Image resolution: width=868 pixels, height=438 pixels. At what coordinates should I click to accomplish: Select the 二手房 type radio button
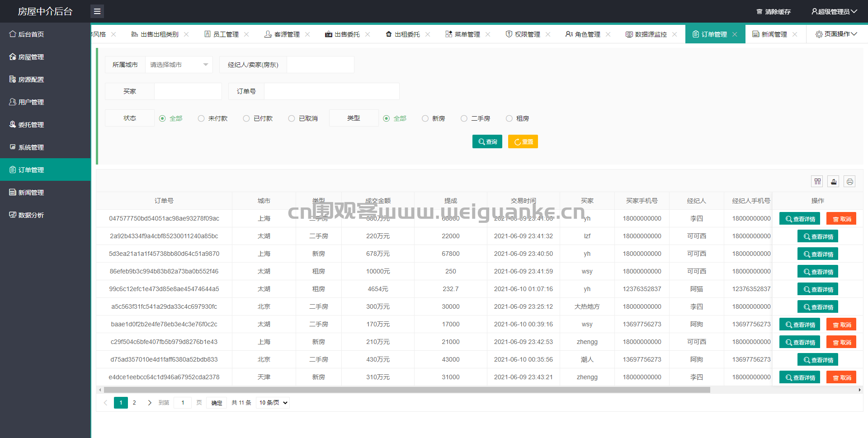(x=464, y=118)
